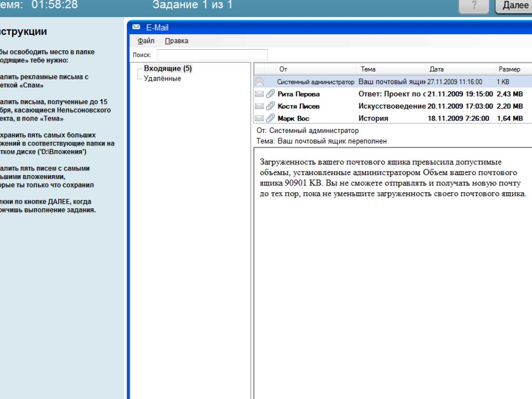532x399 pixels.
Task: Click attachment paperclip on Рита Перова message
Action: [x=270, y=94]
